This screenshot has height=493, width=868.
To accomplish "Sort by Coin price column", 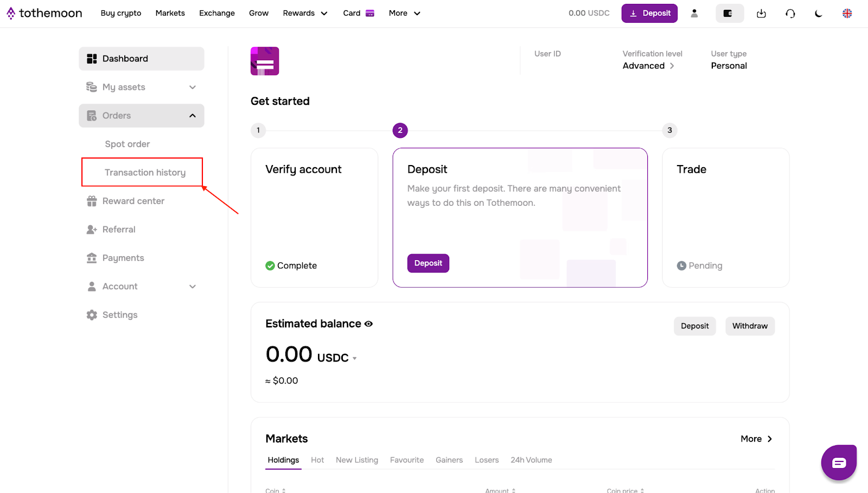I will point(626,490).
